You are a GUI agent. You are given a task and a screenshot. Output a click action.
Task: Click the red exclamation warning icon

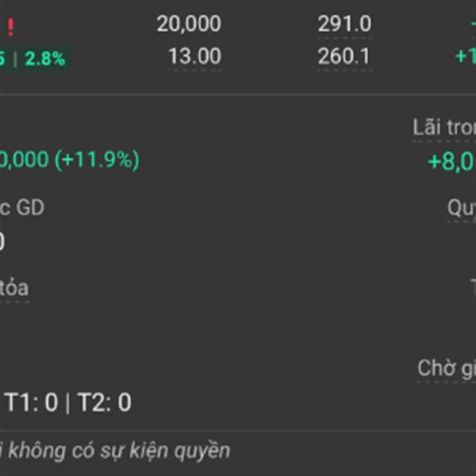[11, 27]
